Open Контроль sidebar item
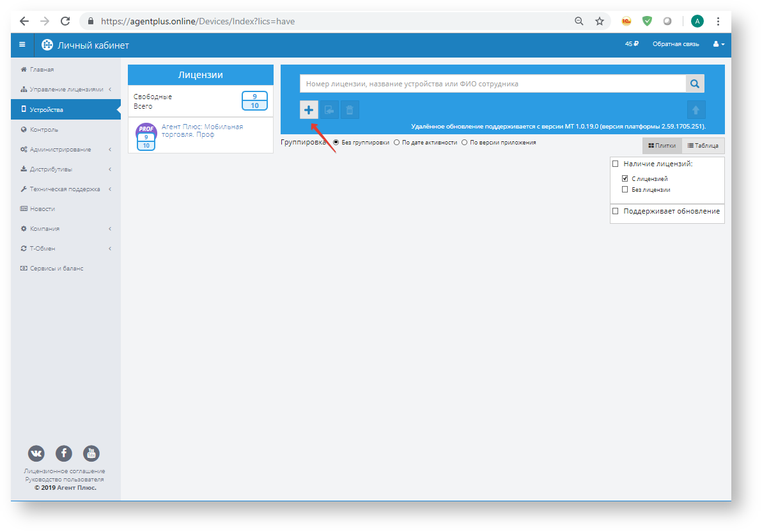This screenshot has width=762, height=532. 66,129
